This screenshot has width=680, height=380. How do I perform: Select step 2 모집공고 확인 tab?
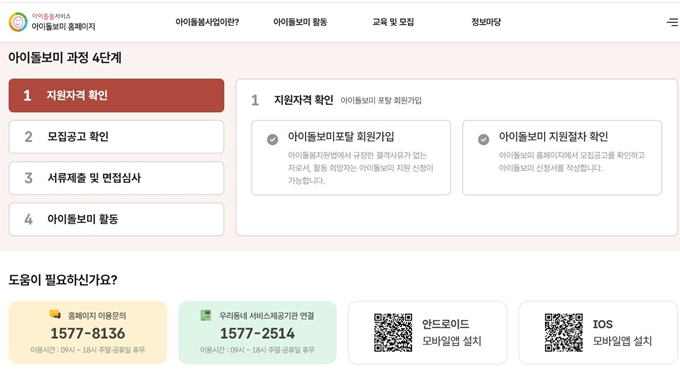click(116, 137)
